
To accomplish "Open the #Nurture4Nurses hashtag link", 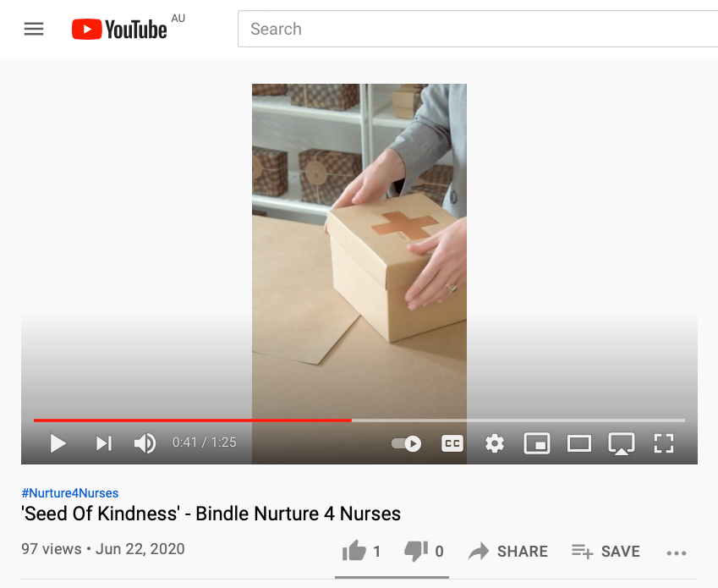I will (70, 492).
